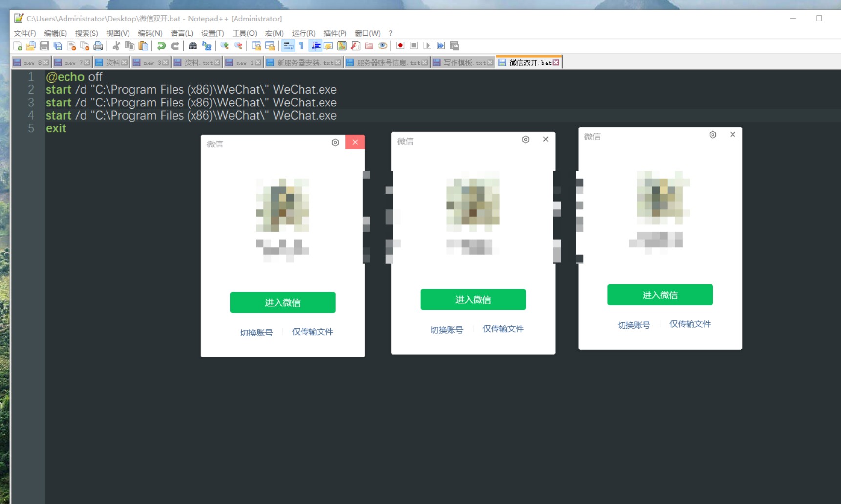The height and width of the screenshot is (504, 841).
Task: Create a new file via toolbar icon
Action: click(18, 46)
